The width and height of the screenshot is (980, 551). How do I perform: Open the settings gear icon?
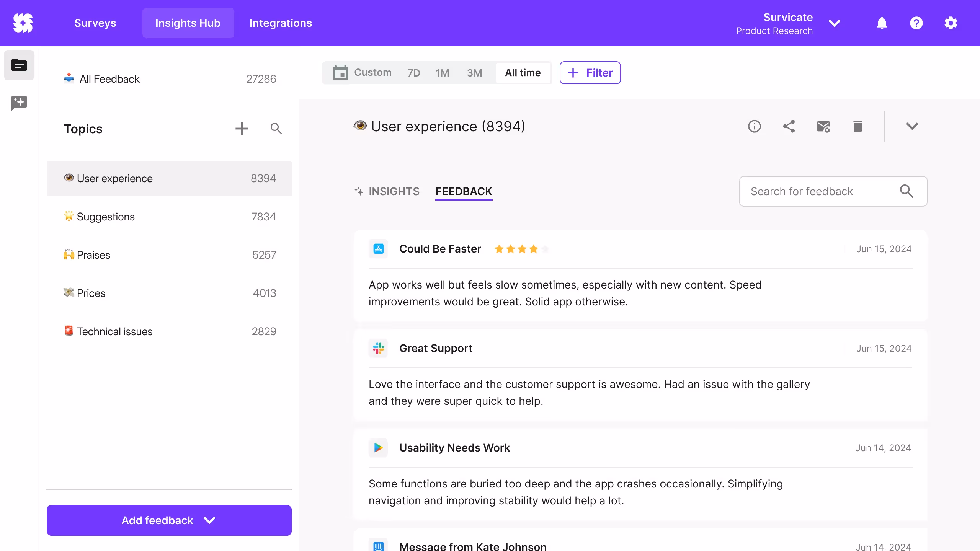coord(951,23)
